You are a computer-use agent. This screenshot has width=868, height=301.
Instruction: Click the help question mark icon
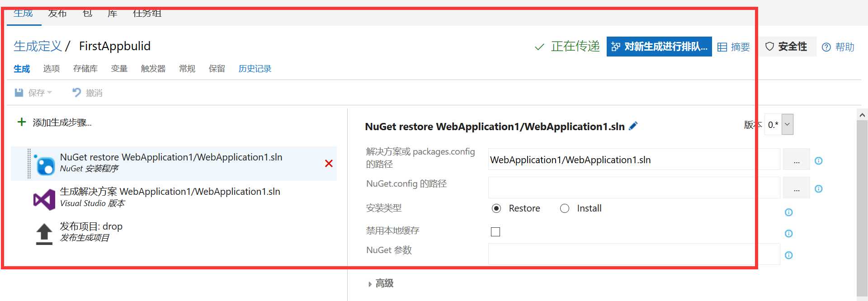[x=826, y=47]
